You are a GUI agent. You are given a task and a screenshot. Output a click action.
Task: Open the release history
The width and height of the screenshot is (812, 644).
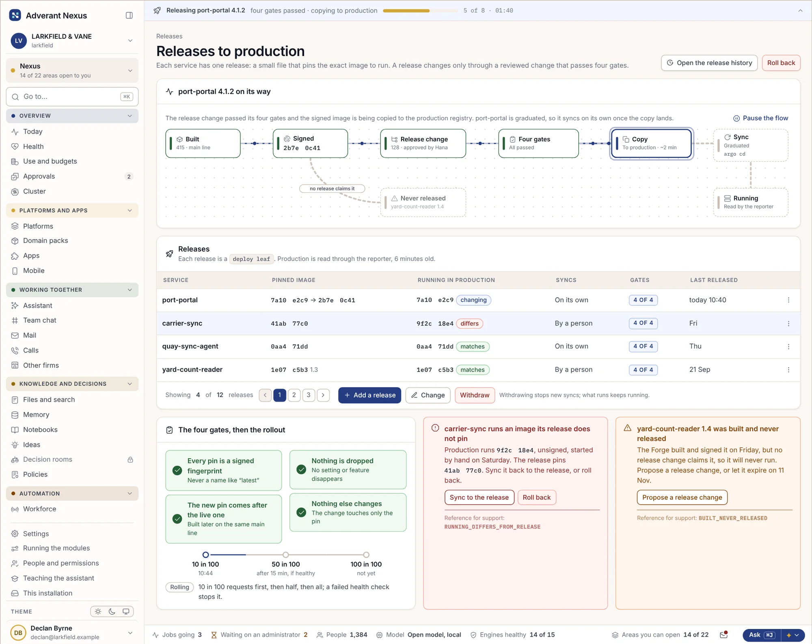pos(709,63)
